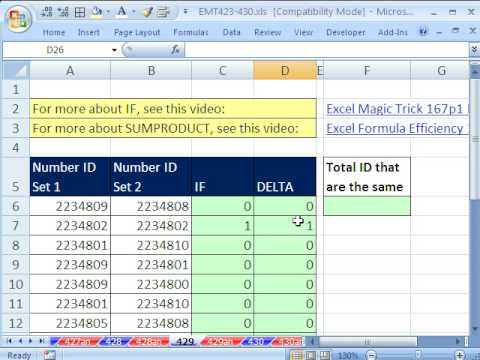Click scroll down arrow on vertical scrollbar
This screenshot has width=480, height=360.
[x=474, y=329]
